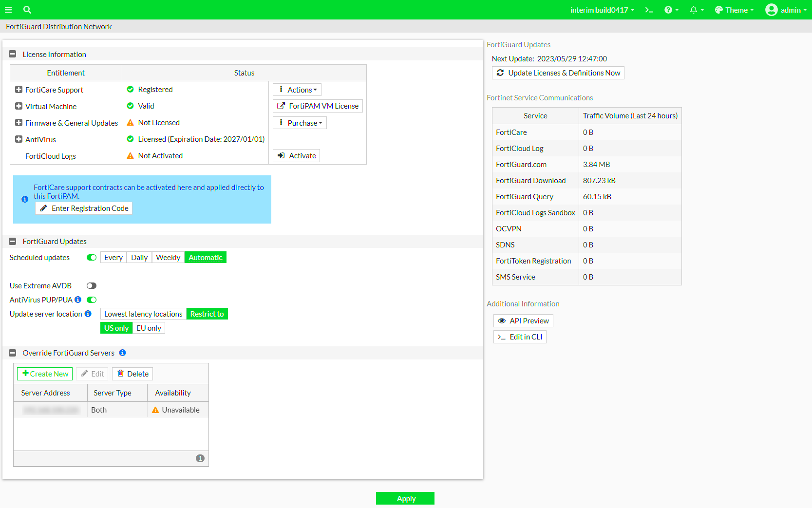Viewport: 812px width, 508px height.
Task: Click the Not Activated warning icon
Action: click(x=130, y=156)
